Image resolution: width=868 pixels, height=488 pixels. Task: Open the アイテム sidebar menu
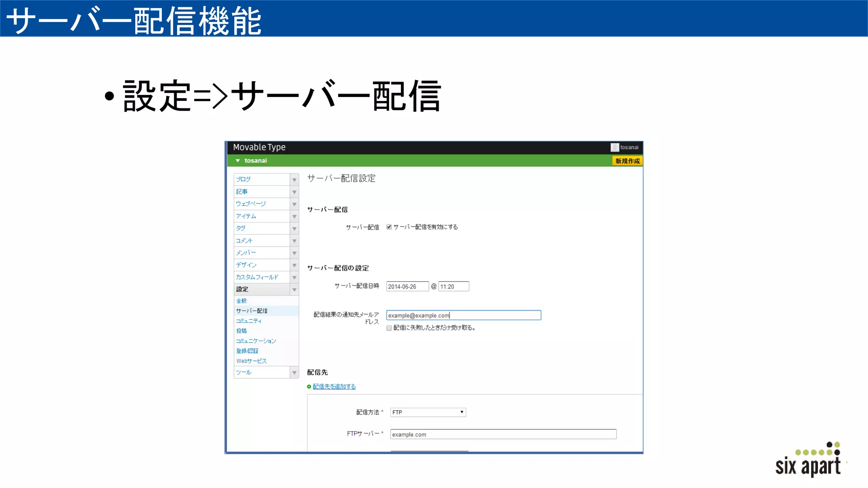[x=262, y=216]
